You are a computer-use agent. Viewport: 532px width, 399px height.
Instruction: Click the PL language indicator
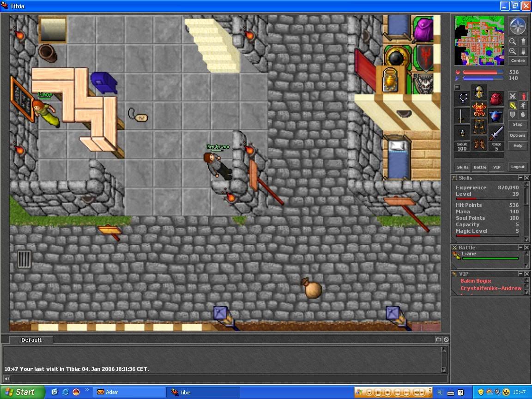tap(440, 393)
